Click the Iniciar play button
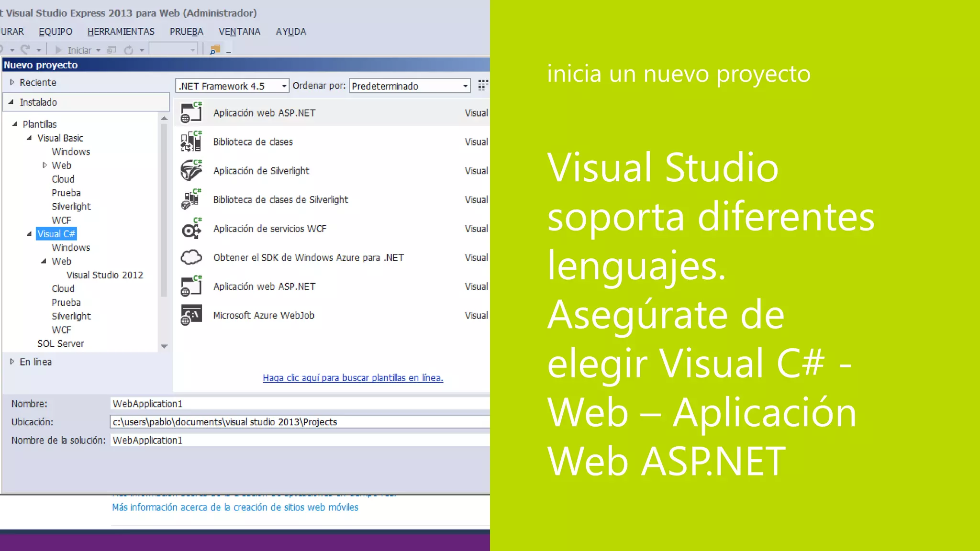This screenshot has width=980, height=551. 58,50
